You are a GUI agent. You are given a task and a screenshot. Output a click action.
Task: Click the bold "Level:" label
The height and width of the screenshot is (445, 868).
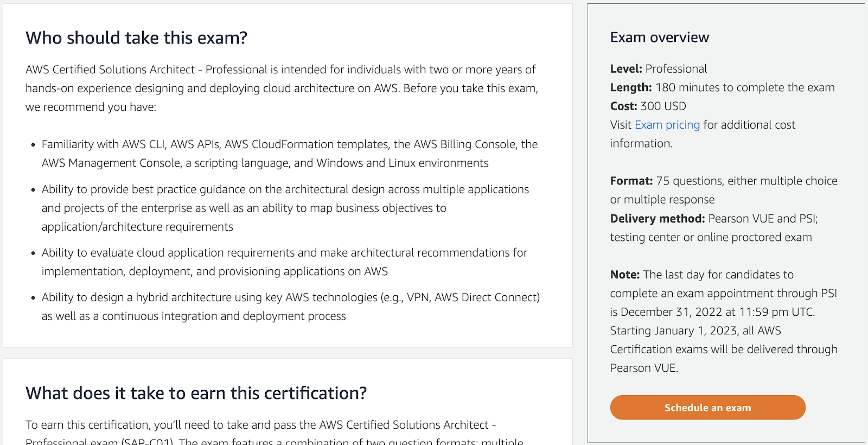[626, 69]
